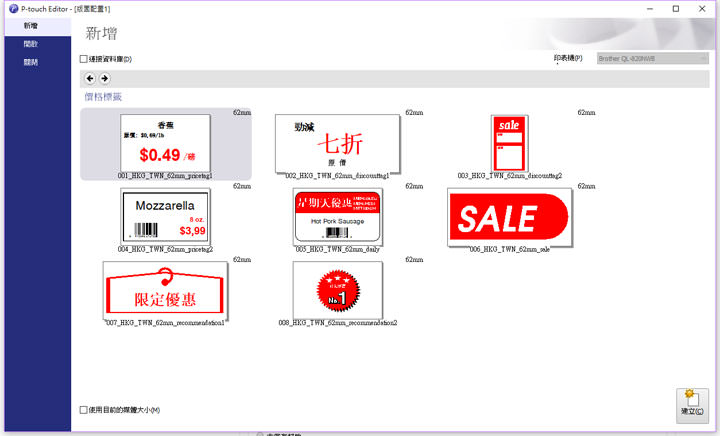Choose the 003 red sale discounttag2 template
The width and height of the screenshot is (720, 436).
pyautogui.click(x=509, y=143)
